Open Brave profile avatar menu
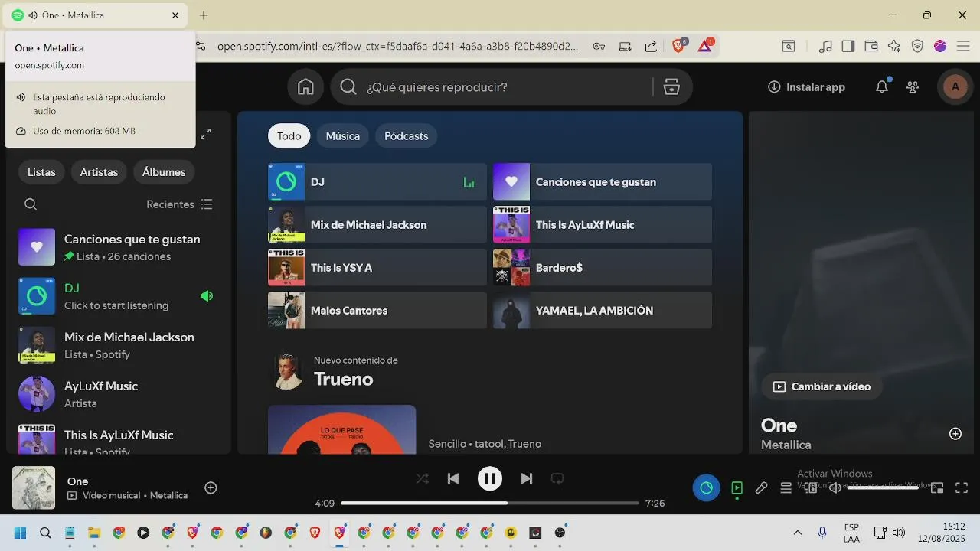The image size is (980, 551). pos(940,46)
